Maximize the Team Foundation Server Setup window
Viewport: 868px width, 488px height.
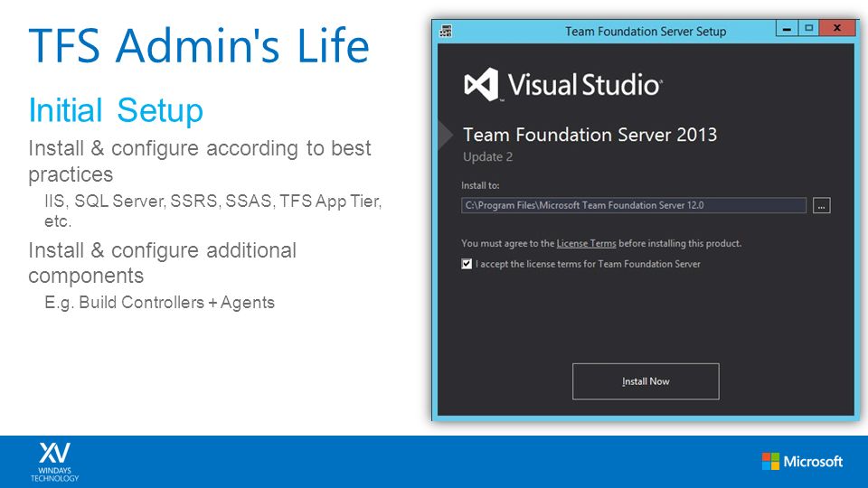tap(808, 28)
